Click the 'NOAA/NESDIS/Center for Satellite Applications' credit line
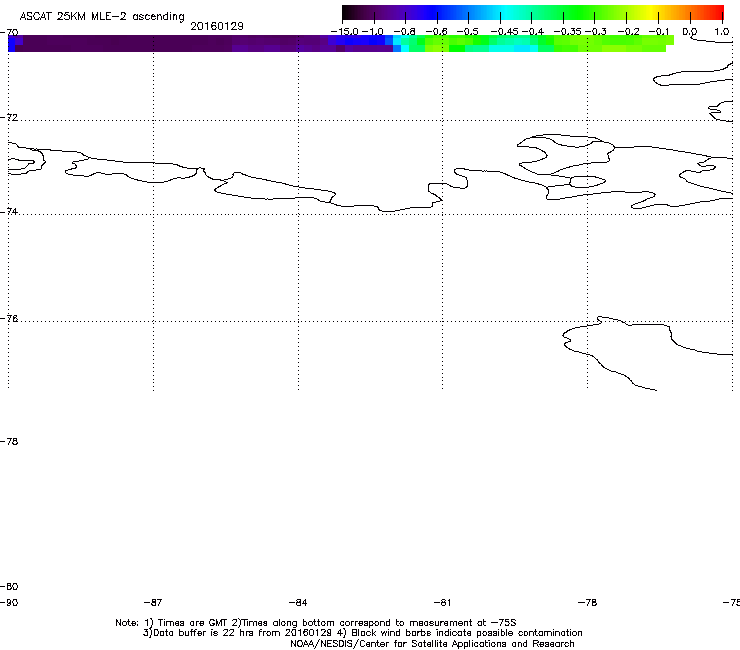Image resolution: width=740 pixels, height=650 pixels. (432, 644)
